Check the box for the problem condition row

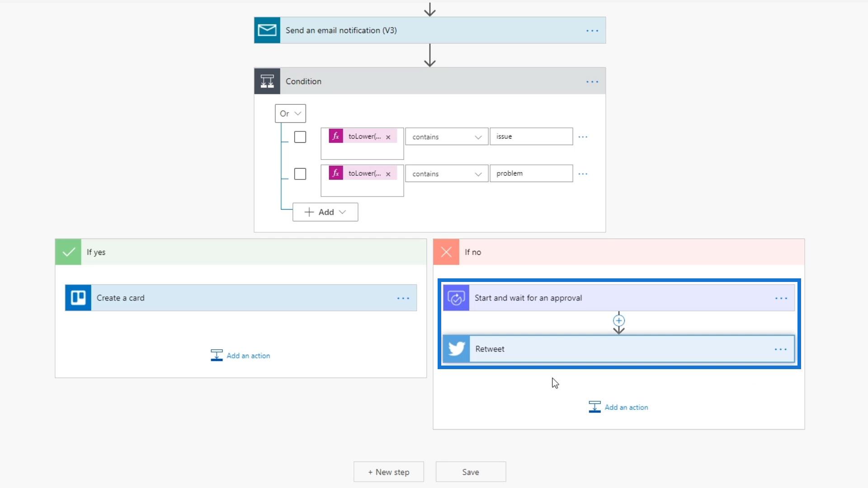[300, 174]
